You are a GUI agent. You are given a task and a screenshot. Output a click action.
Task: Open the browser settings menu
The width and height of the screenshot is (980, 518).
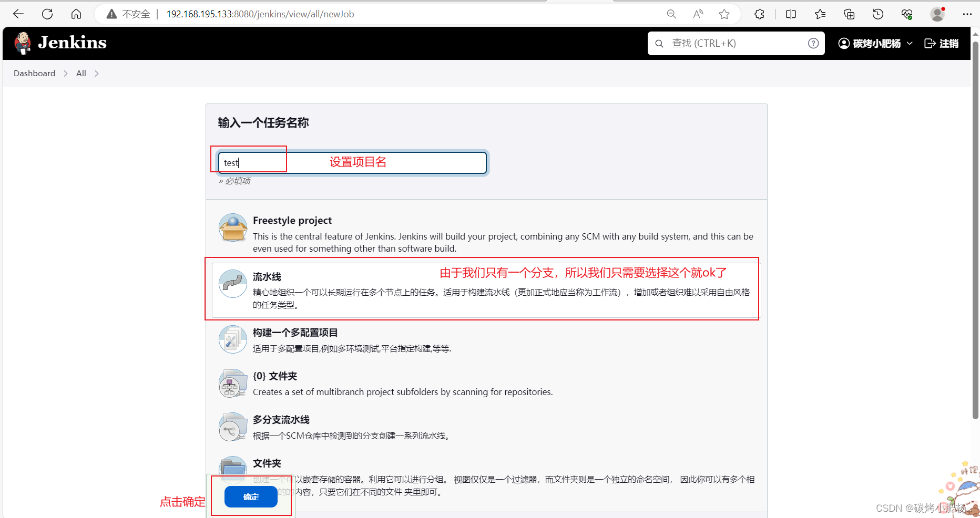pyautogui.click(x=967, y=14)
